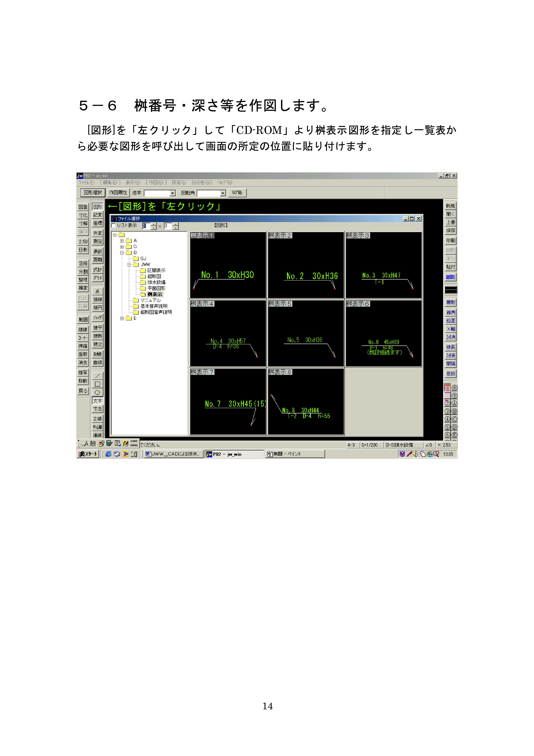This screenshot has width=534, height=756.
Task: Select the 移動 move tool
Action: tap(83, 381)
